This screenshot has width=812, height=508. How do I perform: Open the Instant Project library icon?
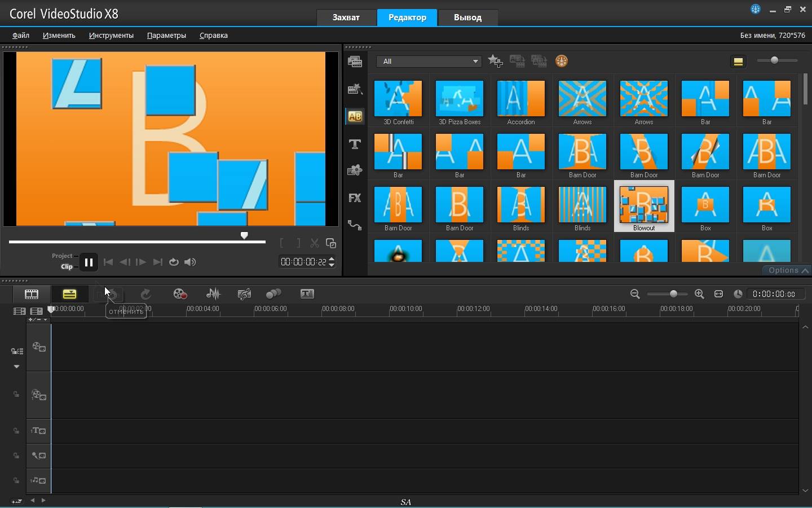click(355, 89)
